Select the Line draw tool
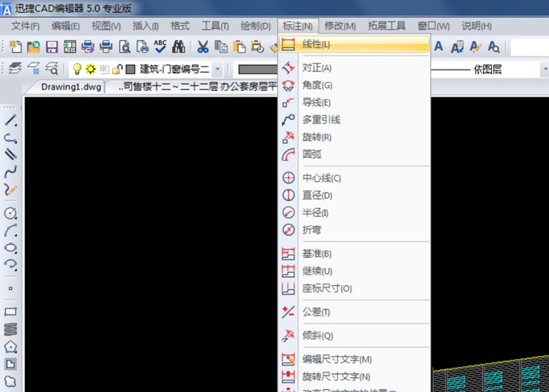549x392 pixels. [10, 120]
